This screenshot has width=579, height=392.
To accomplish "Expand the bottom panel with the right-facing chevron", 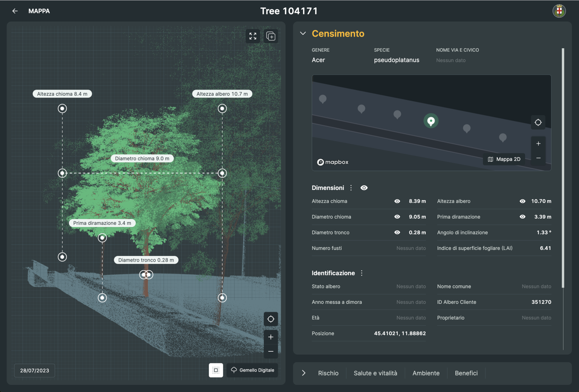I will point(303,373).
